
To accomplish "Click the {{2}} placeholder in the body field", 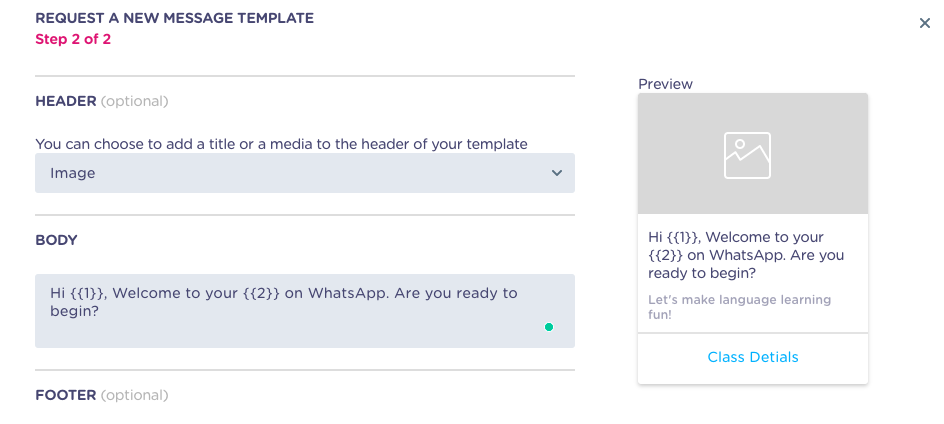I will tap(262, 293).
